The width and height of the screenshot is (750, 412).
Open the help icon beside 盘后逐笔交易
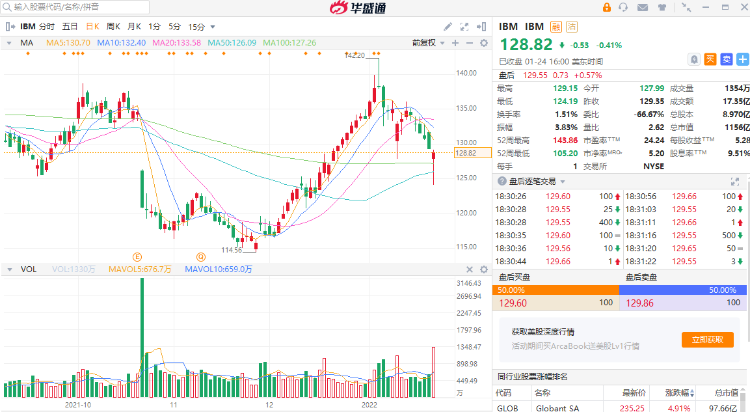click(502, 181)
